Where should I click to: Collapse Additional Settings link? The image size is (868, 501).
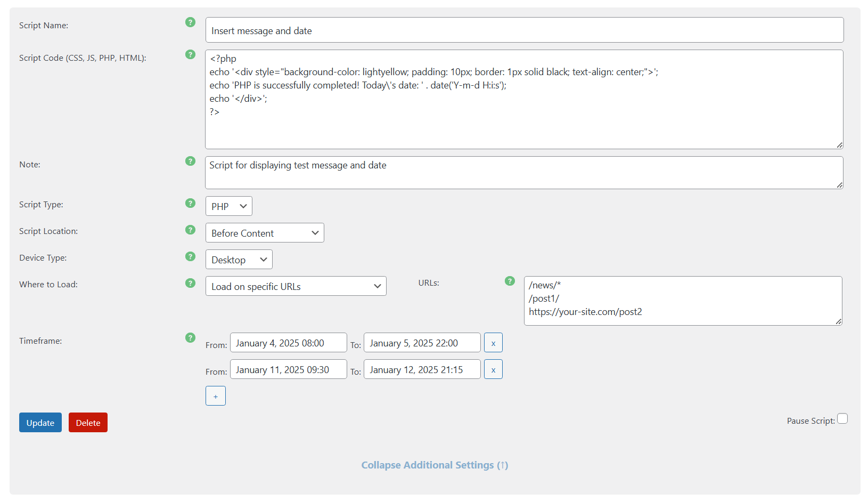coord(435,465)
